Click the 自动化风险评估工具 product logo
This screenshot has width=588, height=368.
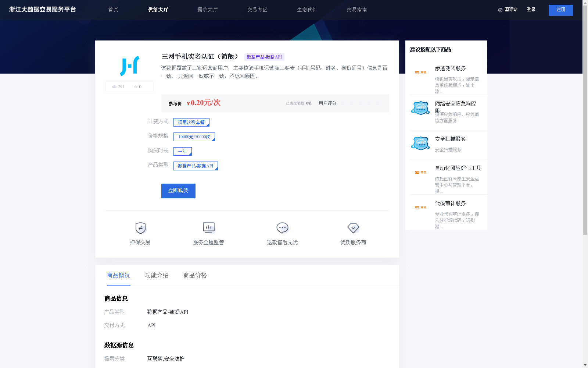421,172
